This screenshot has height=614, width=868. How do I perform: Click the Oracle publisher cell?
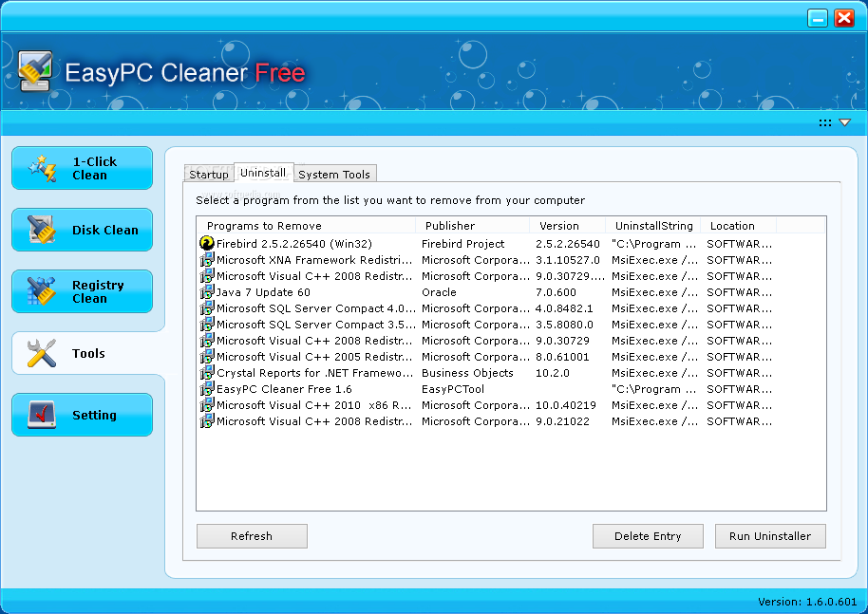[439, 292]
